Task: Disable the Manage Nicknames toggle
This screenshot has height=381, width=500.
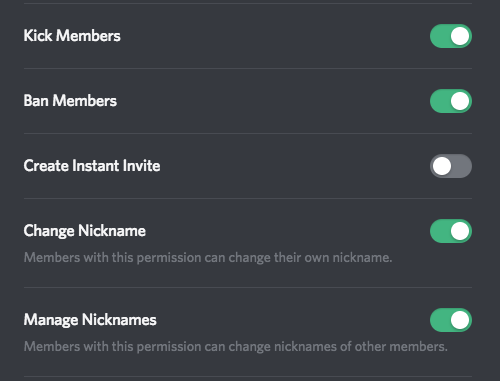Action: (x=451, y=320)
